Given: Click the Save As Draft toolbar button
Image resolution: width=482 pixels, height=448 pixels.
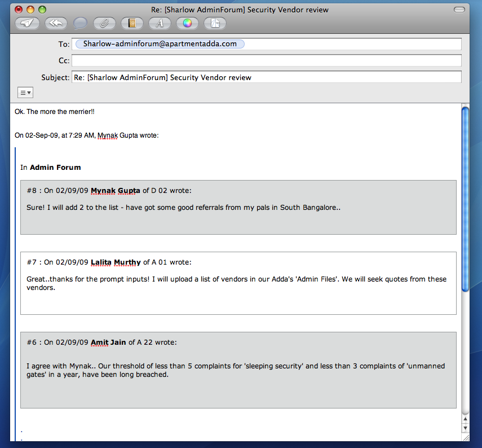Looking at the screenshot, I should (215, 23).
